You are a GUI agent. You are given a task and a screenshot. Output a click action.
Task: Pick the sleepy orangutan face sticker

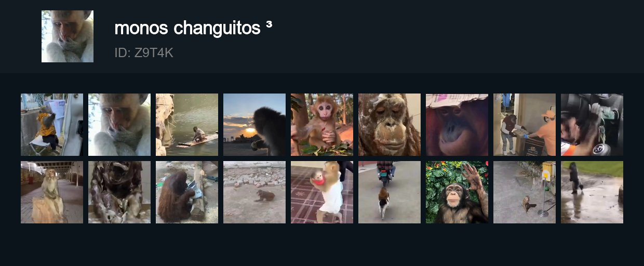click(x=390, y=125)
